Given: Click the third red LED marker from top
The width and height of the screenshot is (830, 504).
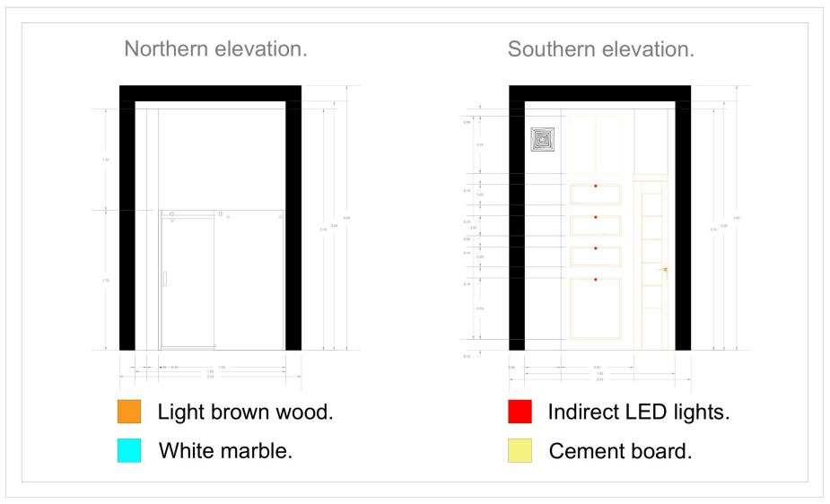Looking at the screenshot, I should coord(596,248).
